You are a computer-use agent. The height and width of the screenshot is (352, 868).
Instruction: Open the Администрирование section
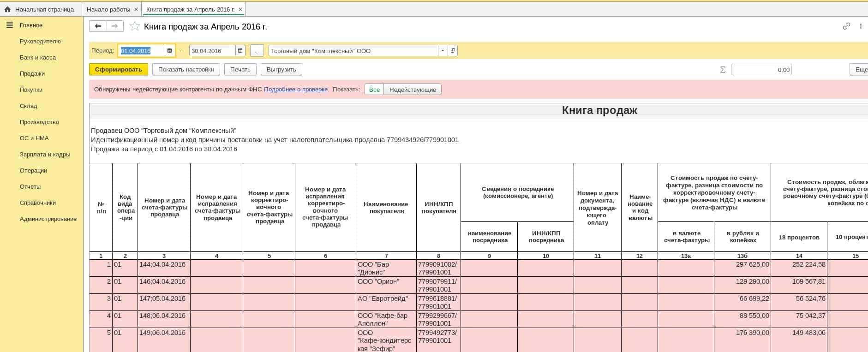tap(48, 219)
